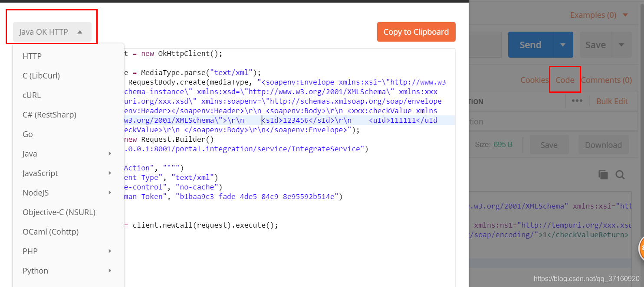Expand the NodeJS submenu arrow
Screen dimensions: 644x287
pyautogui.click(x=110, y=192)
